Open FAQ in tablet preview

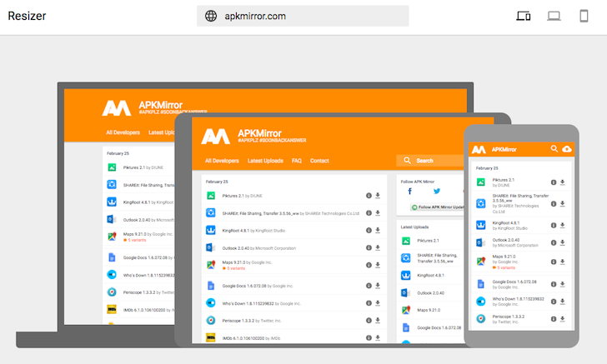click(297, 161)
